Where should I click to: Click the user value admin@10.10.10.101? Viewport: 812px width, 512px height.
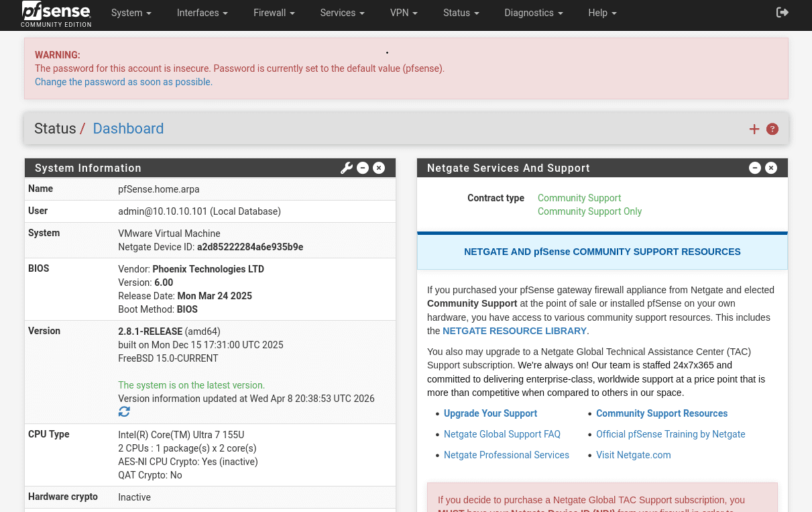point(163,211)
